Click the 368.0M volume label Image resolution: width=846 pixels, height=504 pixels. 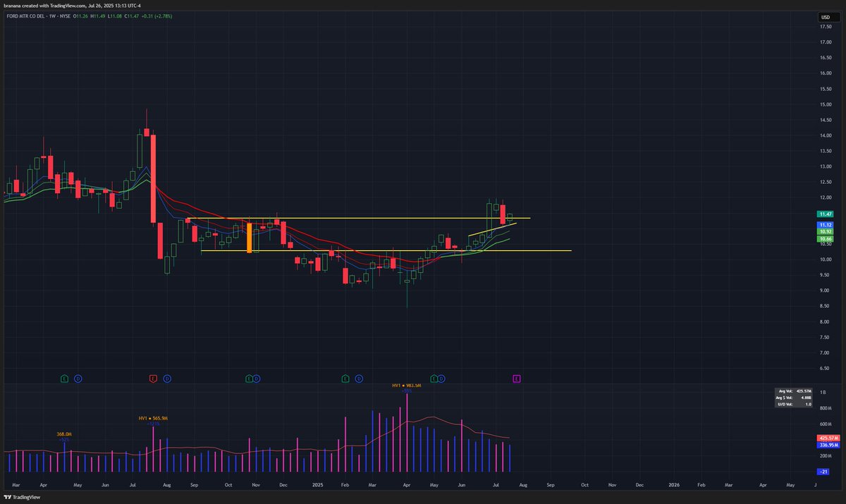(x=64, y=434)
